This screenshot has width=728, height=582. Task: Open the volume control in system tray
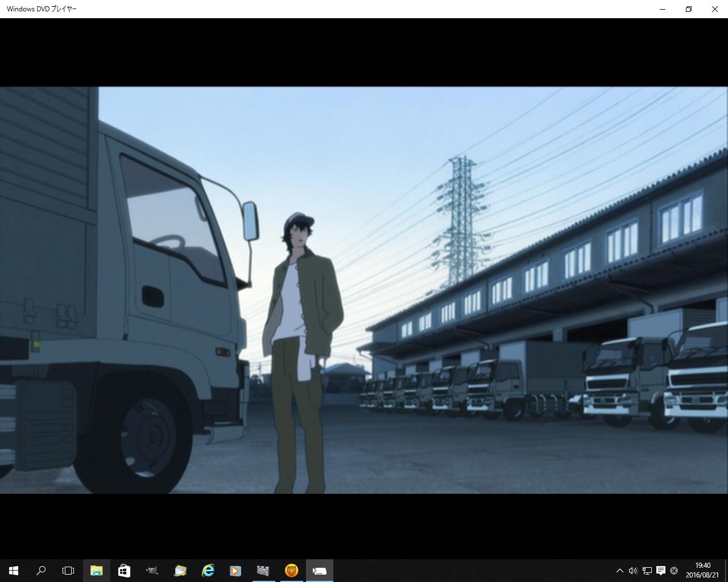tap(633, 571)
